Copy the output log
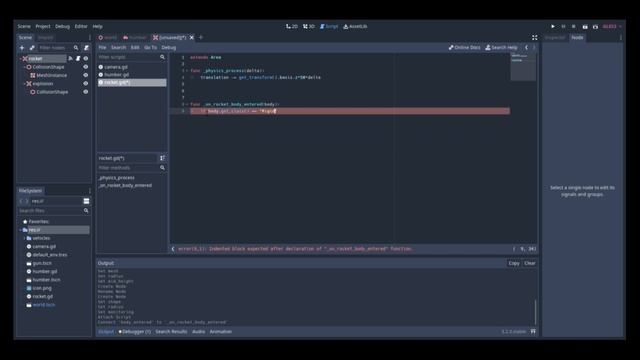 click(514, 263)
